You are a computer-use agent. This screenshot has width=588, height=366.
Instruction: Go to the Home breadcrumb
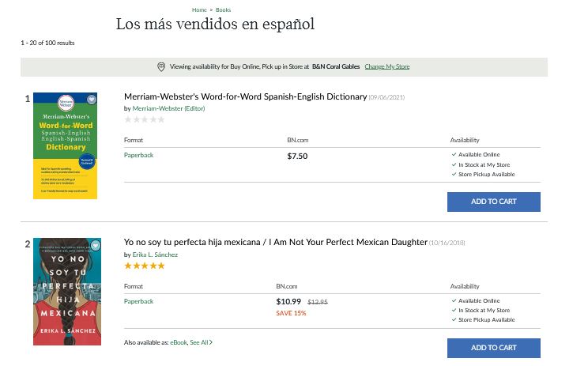(199, 9)
